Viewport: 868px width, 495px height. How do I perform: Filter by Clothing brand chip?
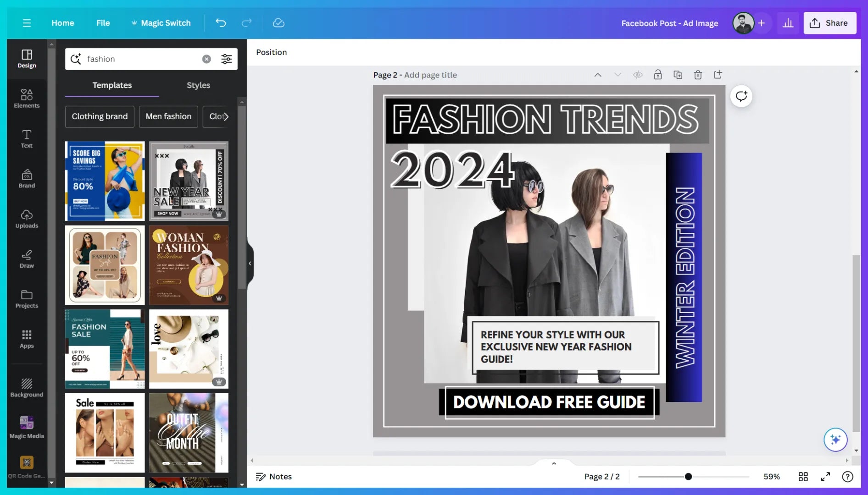100,116
